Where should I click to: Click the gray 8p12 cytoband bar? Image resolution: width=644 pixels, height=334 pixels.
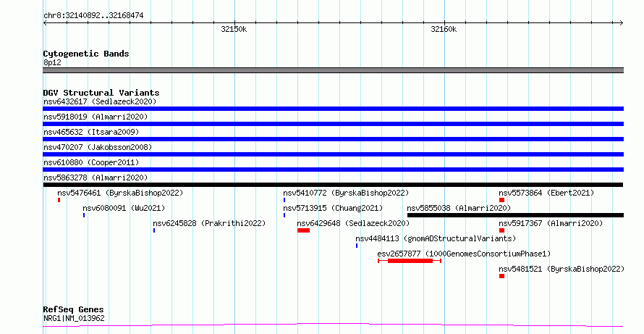click(x=333, y=70)
